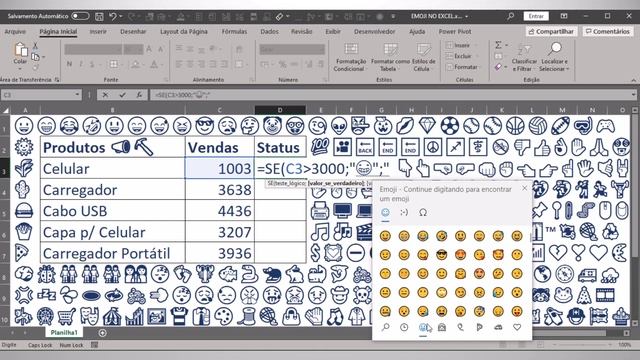Open the Fórmulas tab

(234, 31)
